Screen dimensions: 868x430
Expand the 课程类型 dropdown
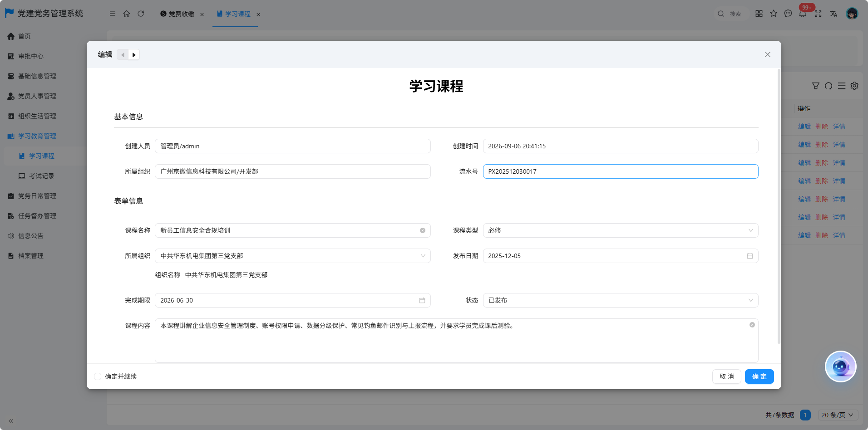click(621, 230)
